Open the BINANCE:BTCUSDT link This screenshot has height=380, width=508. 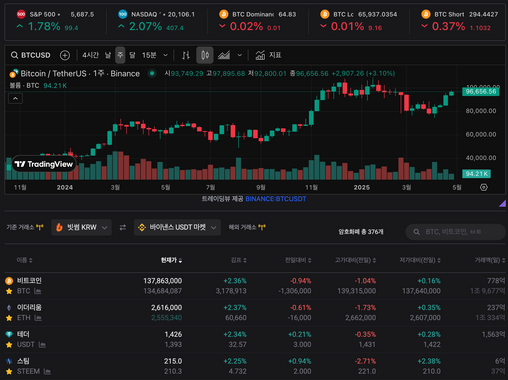pos(276,199)
